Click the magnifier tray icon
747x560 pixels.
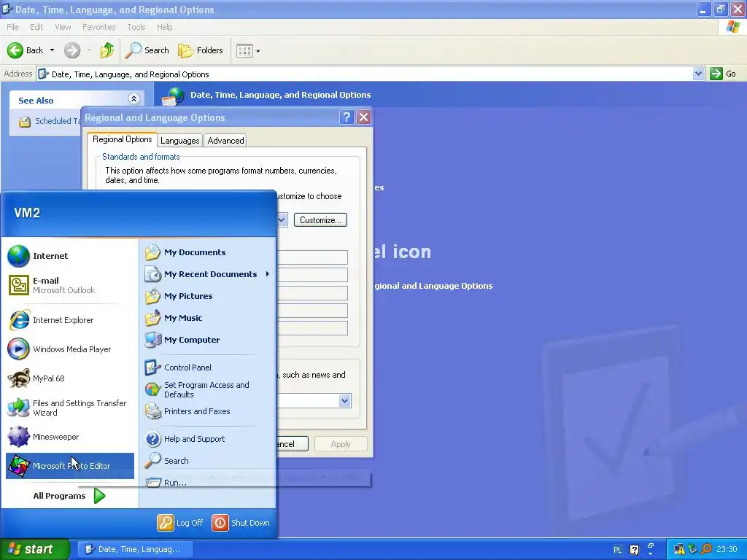(x=706, y=549)
